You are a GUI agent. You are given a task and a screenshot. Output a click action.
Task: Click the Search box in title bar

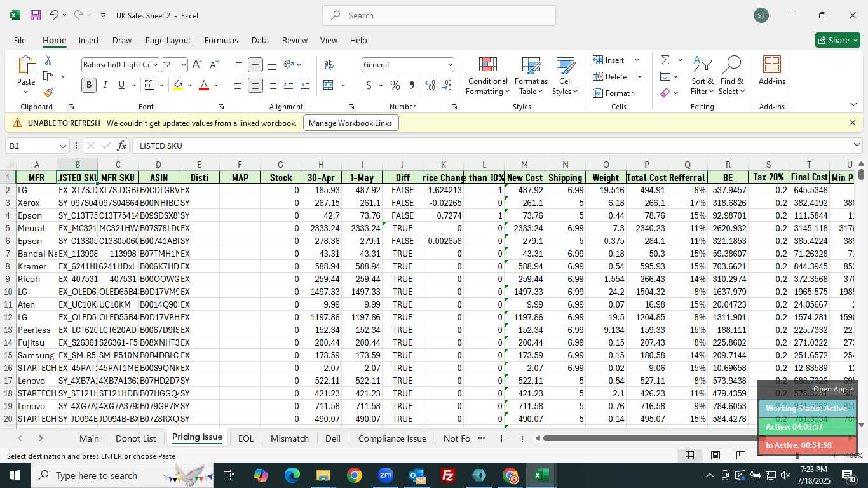[x=439, y=15]
